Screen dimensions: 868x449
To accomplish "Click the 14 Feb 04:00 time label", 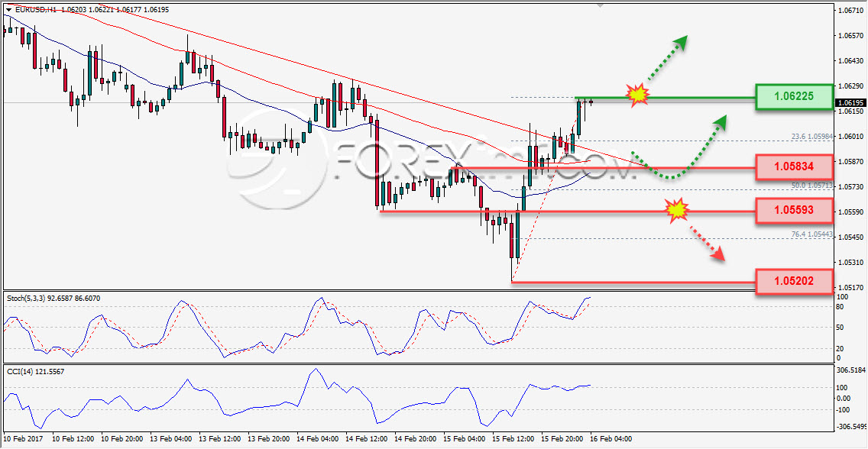I will point(317,438).
